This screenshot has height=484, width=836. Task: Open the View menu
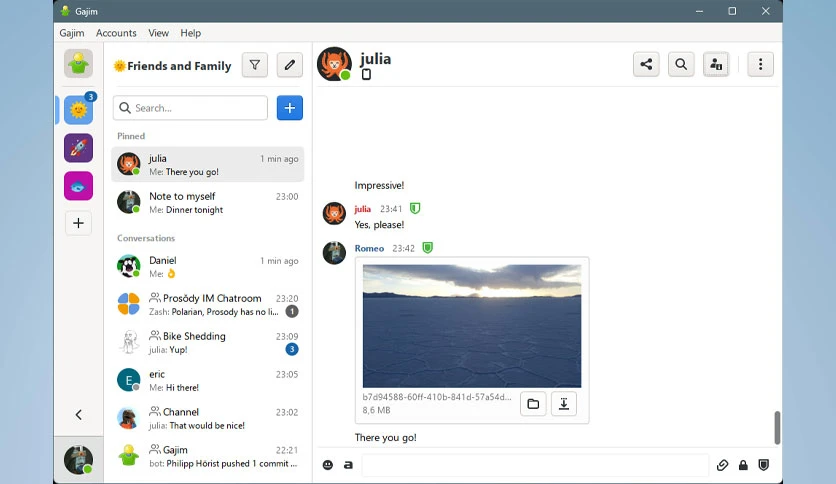point(158,33)
